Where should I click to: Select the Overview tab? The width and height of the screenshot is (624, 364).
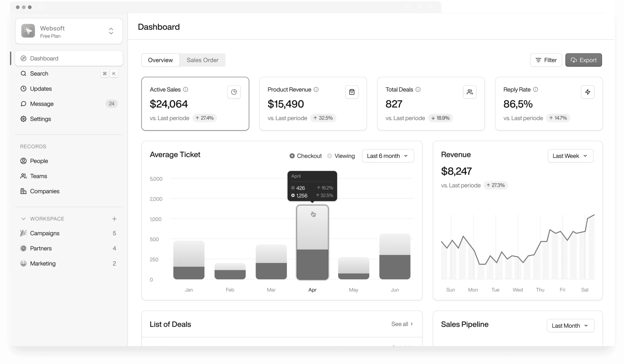coord(160,60)
